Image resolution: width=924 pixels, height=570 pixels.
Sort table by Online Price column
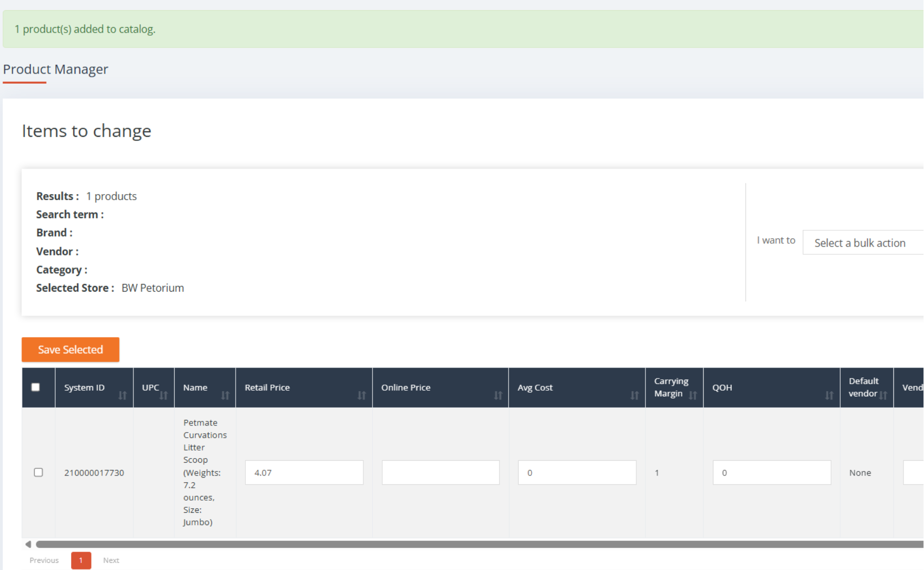(x=498, y=395)
